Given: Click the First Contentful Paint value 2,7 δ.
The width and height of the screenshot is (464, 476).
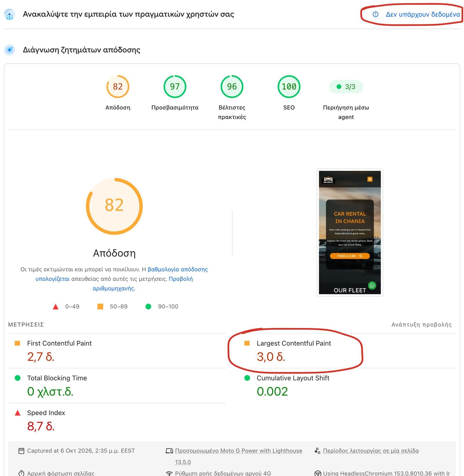Looking at the screenshot, I should [x=41, y=356].
